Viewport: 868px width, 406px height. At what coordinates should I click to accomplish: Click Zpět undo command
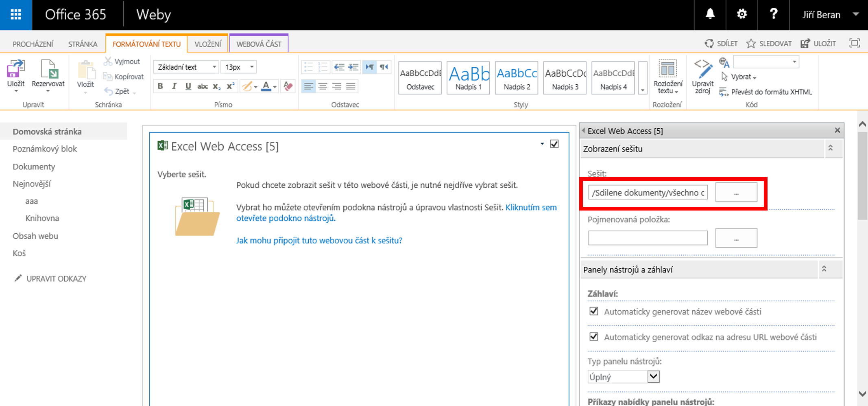[x=117, y=91]
